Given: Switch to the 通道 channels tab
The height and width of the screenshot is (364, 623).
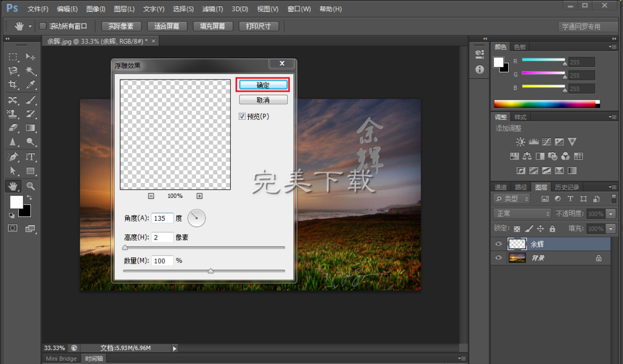Looking at the screenshot, I should pos(501,187).
